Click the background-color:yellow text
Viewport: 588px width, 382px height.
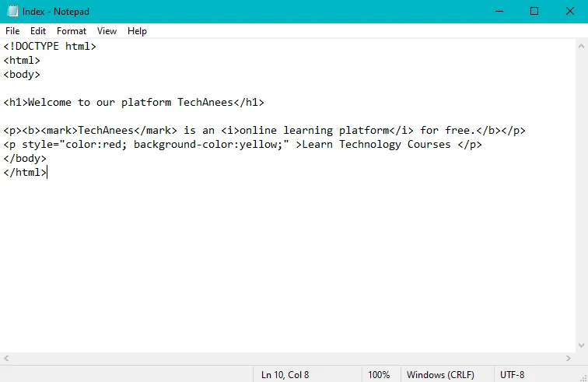pyautogui.click(x=208, y=145)
